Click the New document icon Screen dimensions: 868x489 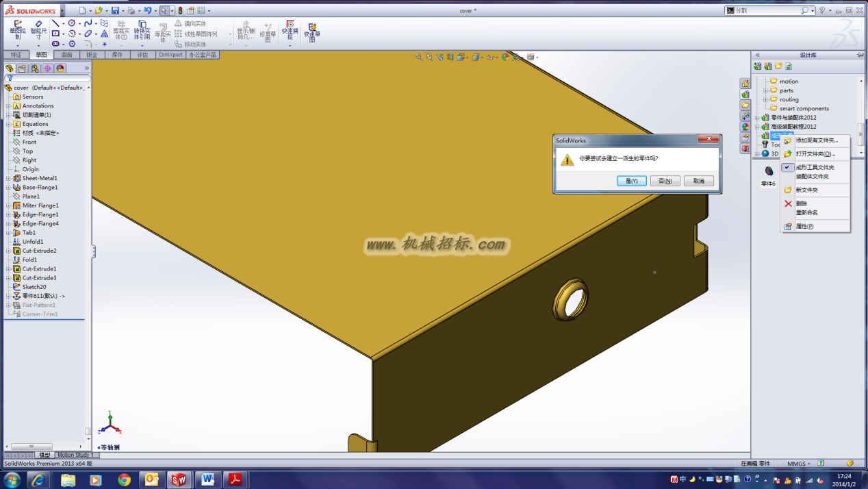(82, 10)
